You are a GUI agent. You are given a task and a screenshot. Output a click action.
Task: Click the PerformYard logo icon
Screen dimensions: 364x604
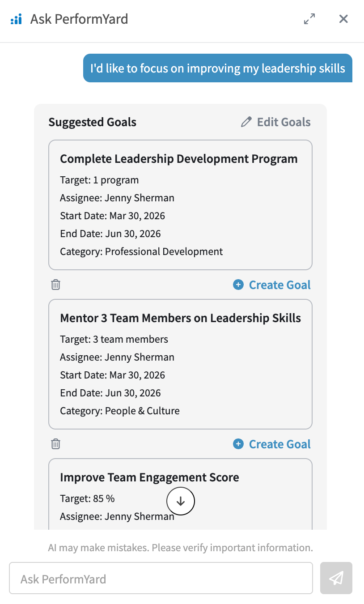click(16, 19)
